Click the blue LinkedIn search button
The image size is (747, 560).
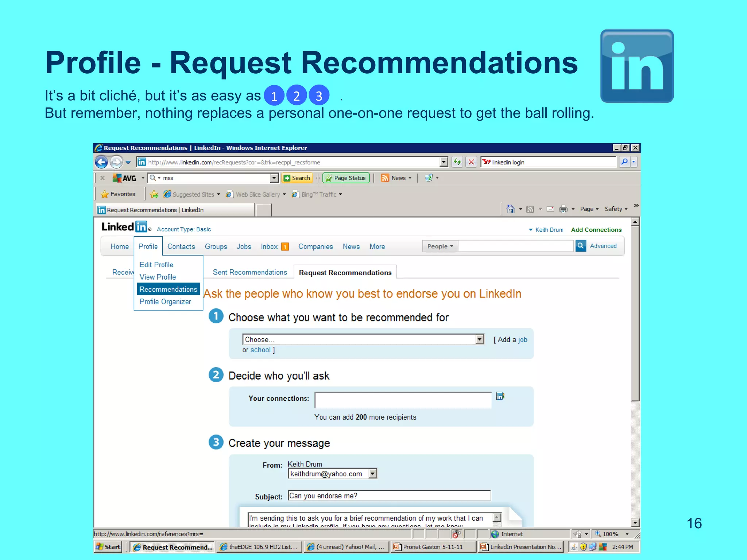pos(581,246)
